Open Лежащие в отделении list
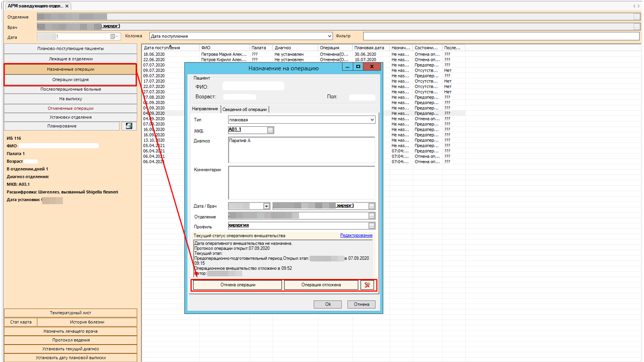The height and width of the screenshot is (362, 644). tap(70, 59)
